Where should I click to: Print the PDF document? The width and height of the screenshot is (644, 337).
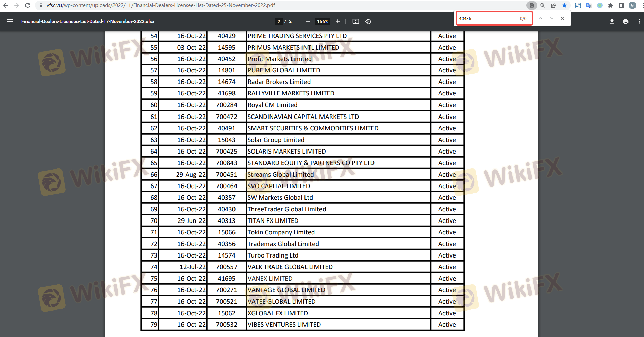click(625, 21)
